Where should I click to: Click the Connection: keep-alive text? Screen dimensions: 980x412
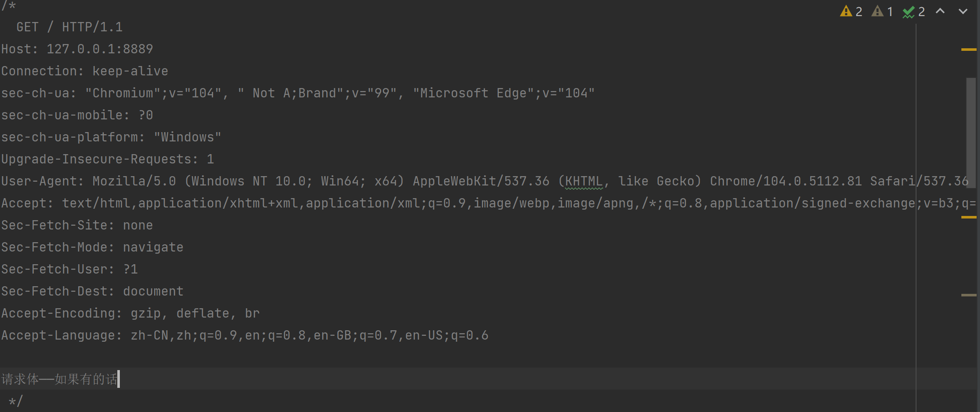[85, 71]
